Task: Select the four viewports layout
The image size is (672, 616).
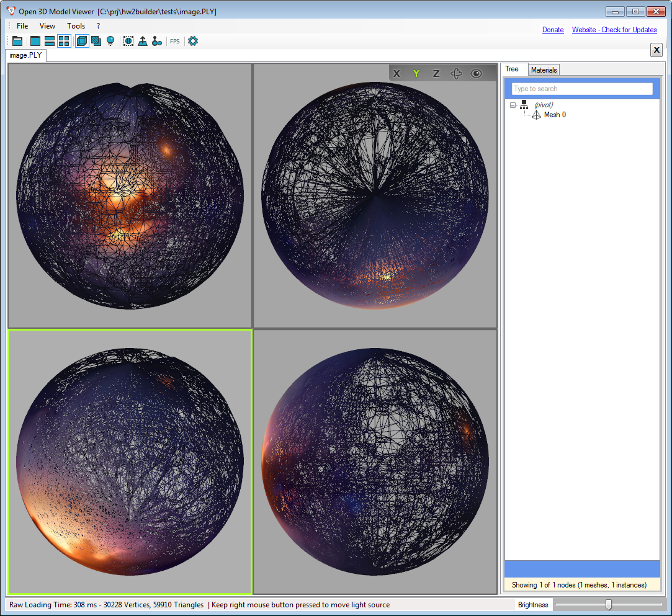Action: click(x=64, y=41)
